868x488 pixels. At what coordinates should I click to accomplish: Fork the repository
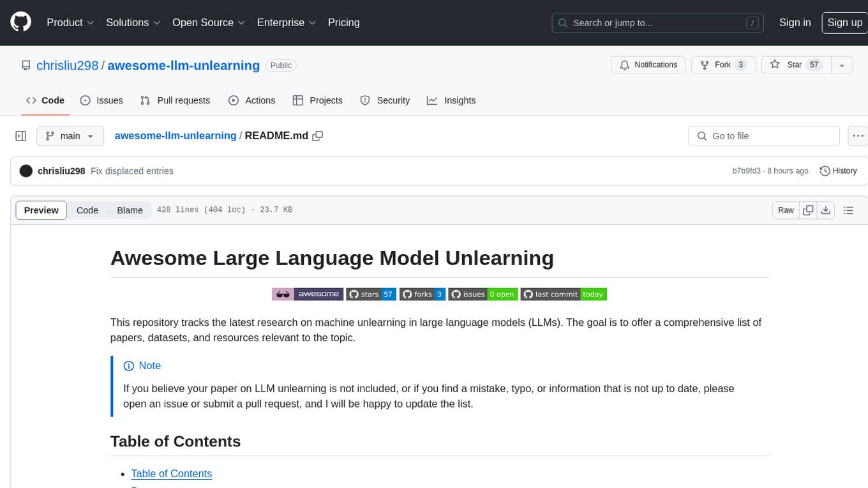(724, 65)
